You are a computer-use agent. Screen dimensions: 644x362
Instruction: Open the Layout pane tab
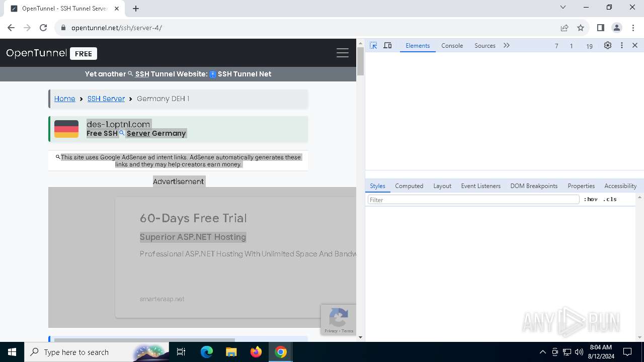click(442, 186)
